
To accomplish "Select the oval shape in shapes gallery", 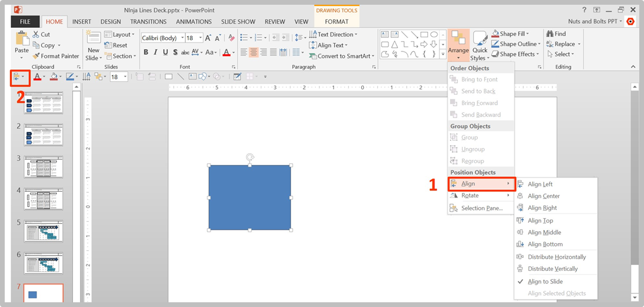I will [433, 34].
